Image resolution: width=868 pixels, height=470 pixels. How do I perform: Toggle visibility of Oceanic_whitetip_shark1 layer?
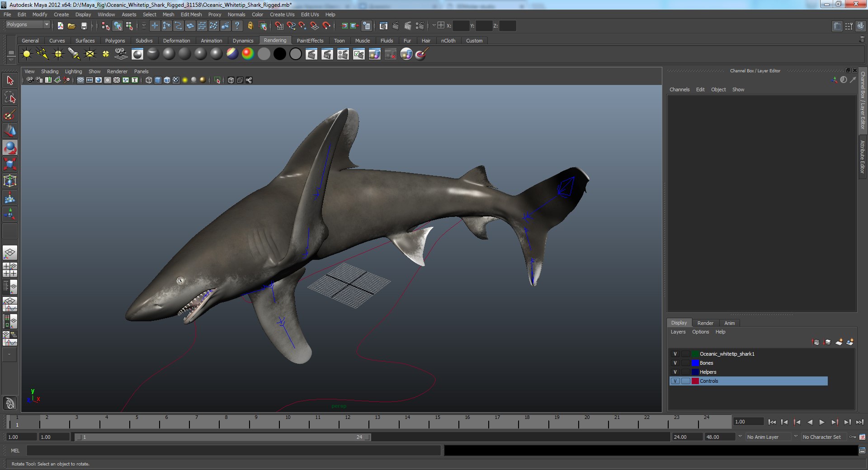click(675, 354)
